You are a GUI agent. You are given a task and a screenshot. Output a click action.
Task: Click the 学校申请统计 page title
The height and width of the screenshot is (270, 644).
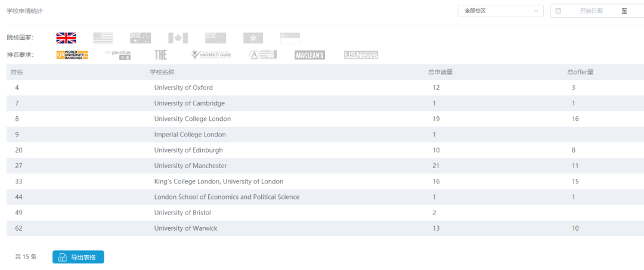pyautogui.click(x=24, y=11)
